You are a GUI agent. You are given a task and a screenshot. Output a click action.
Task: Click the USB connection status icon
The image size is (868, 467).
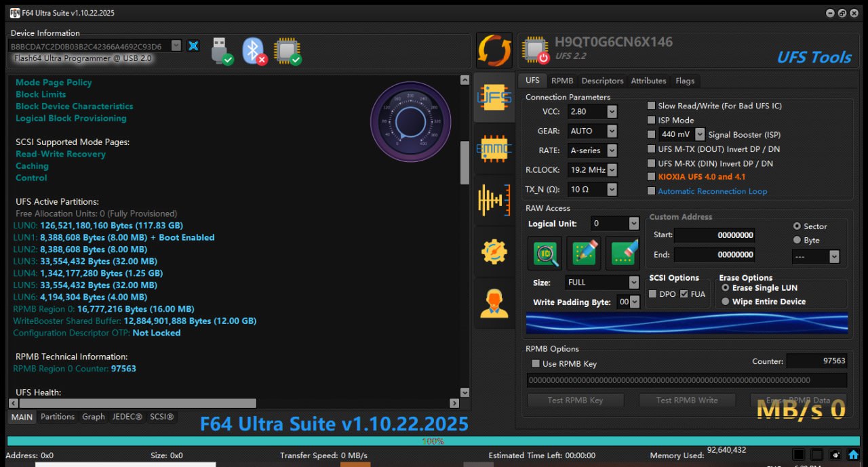pyautogui.click(x=221, y=51)
